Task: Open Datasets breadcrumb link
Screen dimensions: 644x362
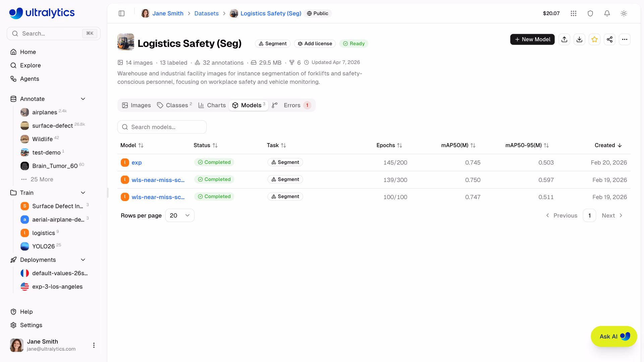Action: point(206,13)
